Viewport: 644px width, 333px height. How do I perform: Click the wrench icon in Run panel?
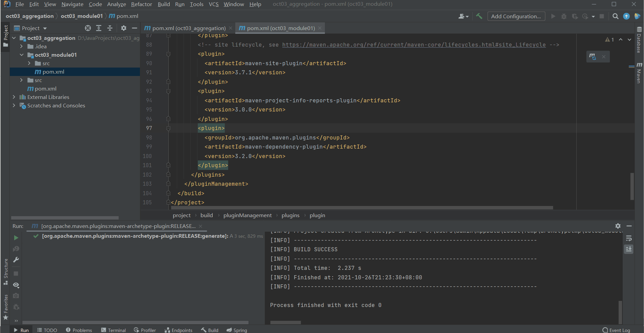point(16,260)
